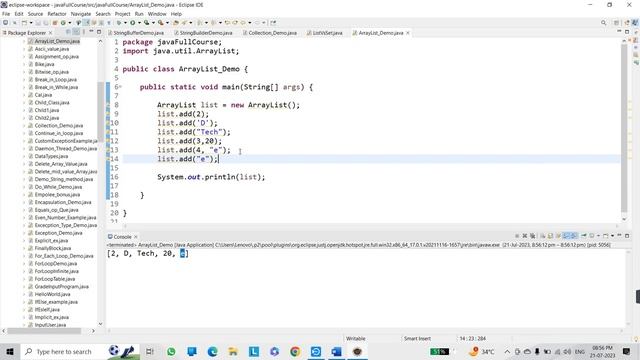Open the Display Selected Console dropdown arrow
This screenshot has width=640, height=360.
coord(598,236)
